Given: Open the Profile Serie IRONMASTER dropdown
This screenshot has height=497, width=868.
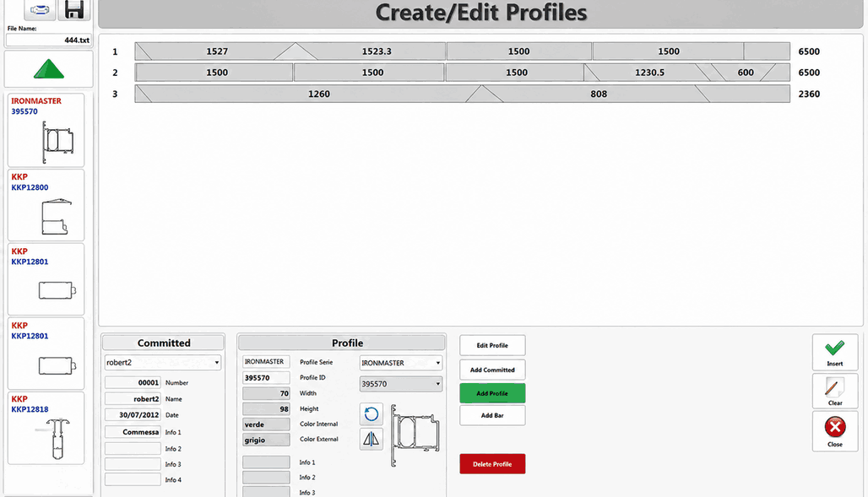Looking at the screenshot, I should coord(401,363).
